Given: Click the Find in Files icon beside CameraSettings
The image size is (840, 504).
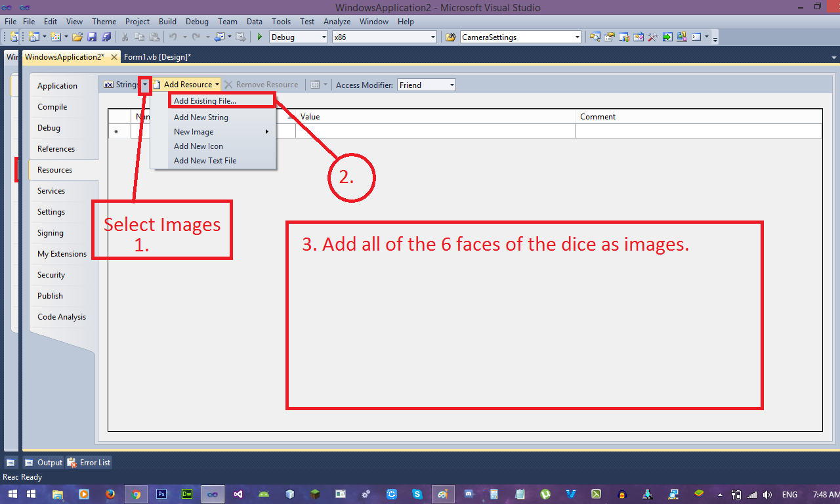Looking at the screenshot, I should (451, 37).
